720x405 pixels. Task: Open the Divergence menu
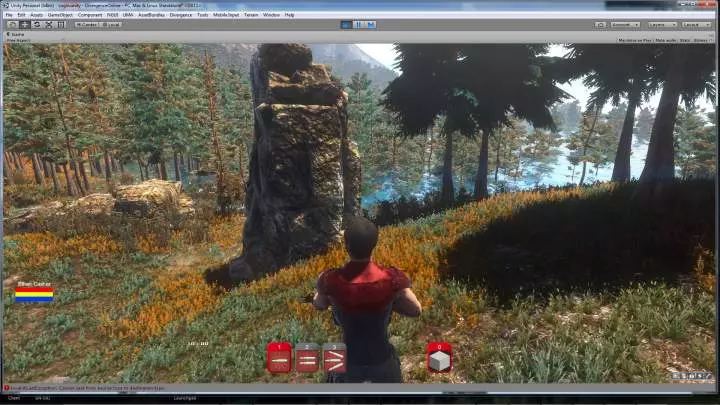coord(180,15)
